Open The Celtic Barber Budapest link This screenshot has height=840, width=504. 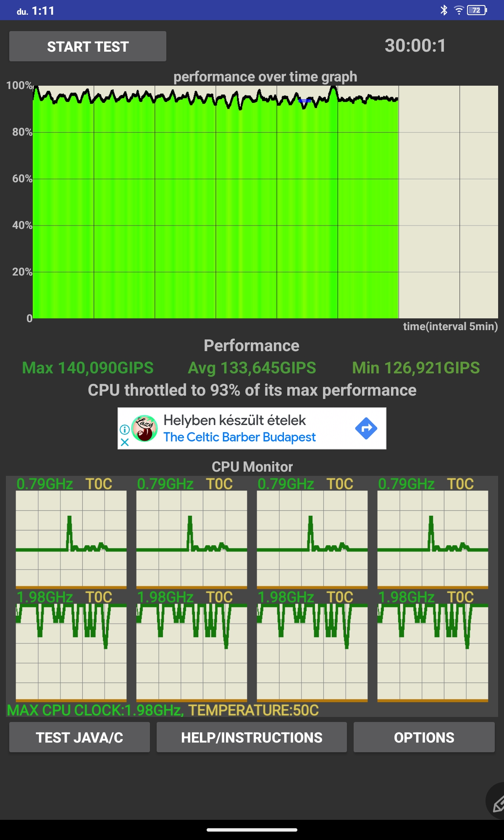[x=239, y=437]
